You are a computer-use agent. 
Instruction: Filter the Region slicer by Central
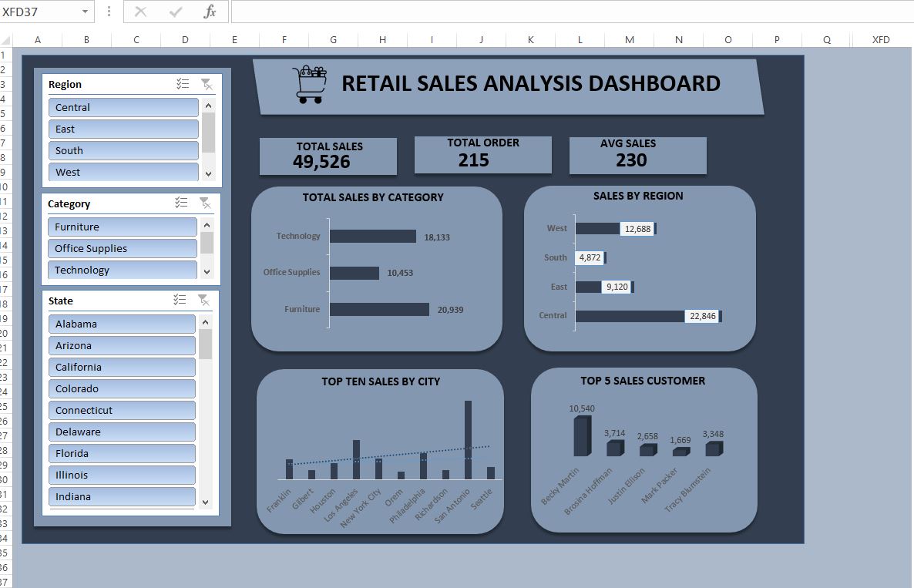coord(123,107)
